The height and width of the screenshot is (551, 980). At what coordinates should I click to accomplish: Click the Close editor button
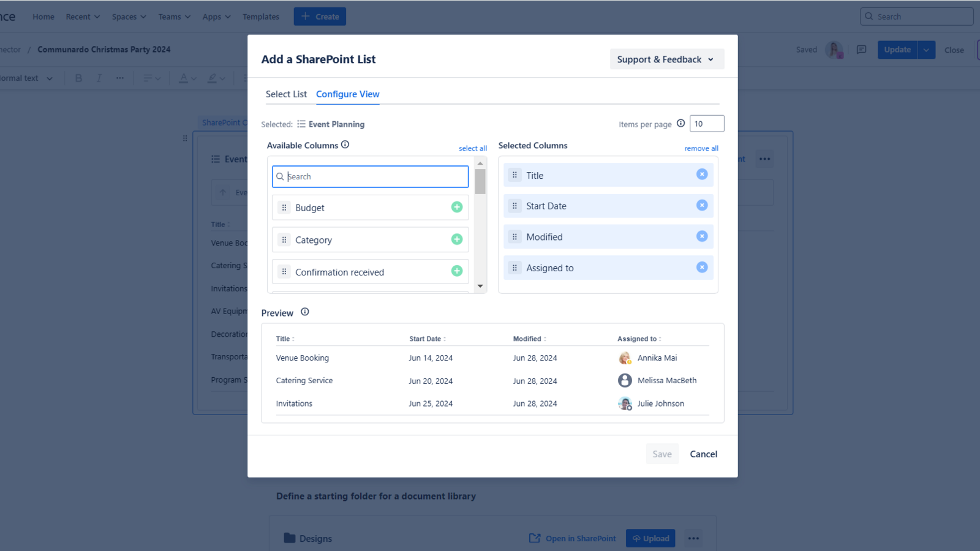tap(954, 50)
